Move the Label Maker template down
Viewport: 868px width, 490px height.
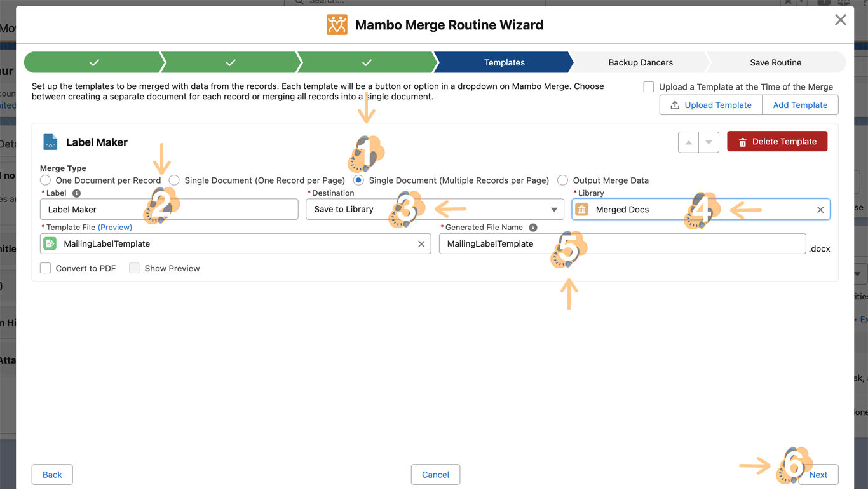point(709,142)
